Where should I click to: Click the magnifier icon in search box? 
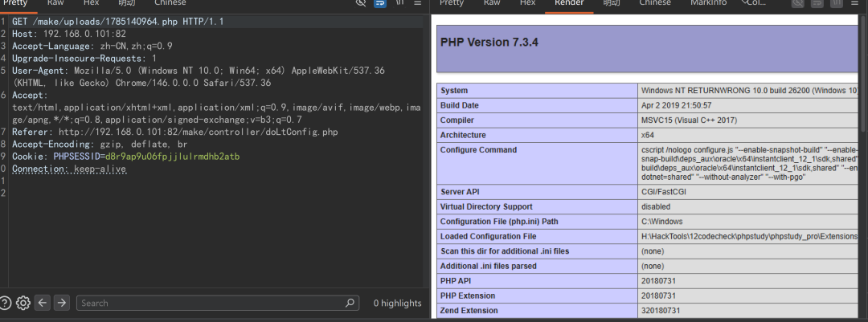point(350,303)
